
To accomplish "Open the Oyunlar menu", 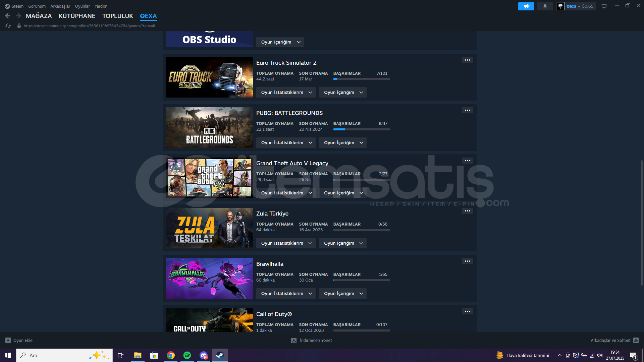I will click(82, 6).
